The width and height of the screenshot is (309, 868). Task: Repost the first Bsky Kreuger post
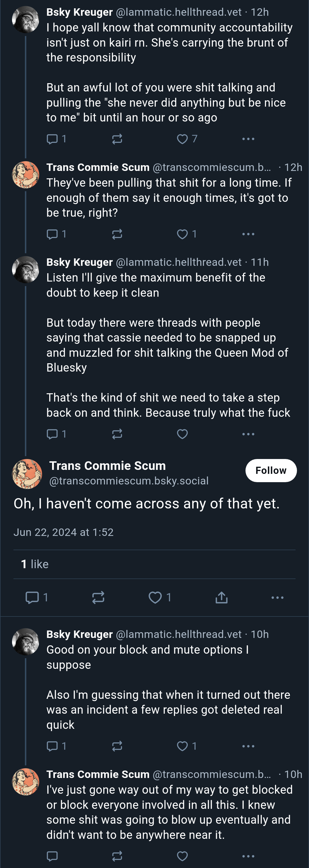coord(117,139)
